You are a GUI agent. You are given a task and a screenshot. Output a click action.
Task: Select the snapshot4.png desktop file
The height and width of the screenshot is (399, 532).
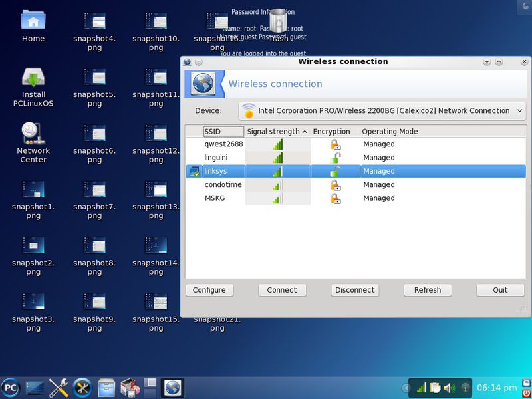(x=94, y=31)
